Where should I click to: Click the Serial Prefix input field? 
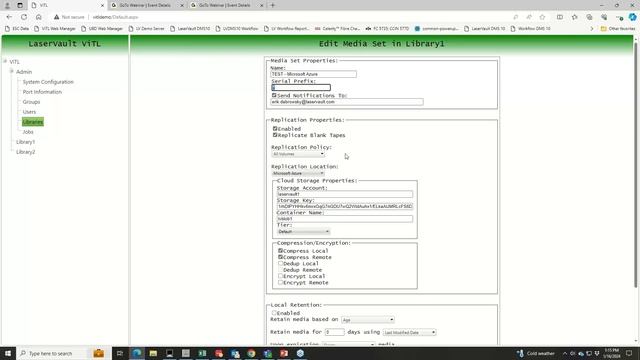(301, 87)
